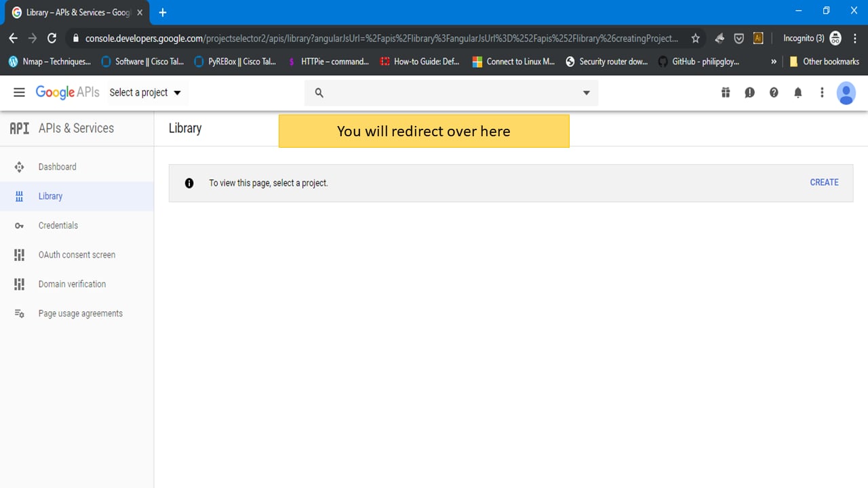The height and width of the screenshot is (488, 868).
Task: Click the address bar URL
Action: coord(381,39)
